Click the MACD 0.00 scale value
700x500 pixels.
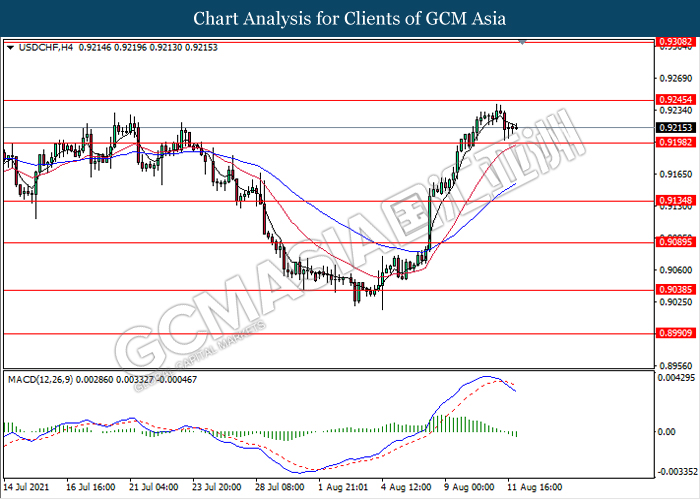point(667,432)
